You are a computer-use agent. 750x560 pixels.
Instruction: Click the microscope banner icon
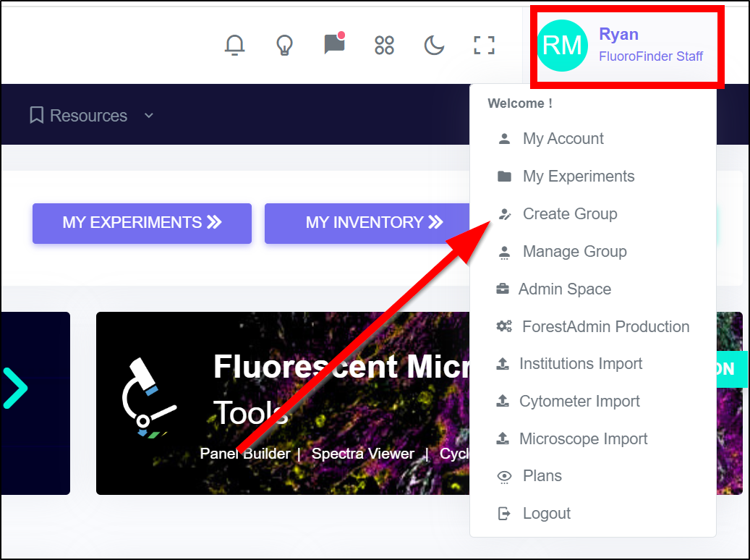click(149, 397)
